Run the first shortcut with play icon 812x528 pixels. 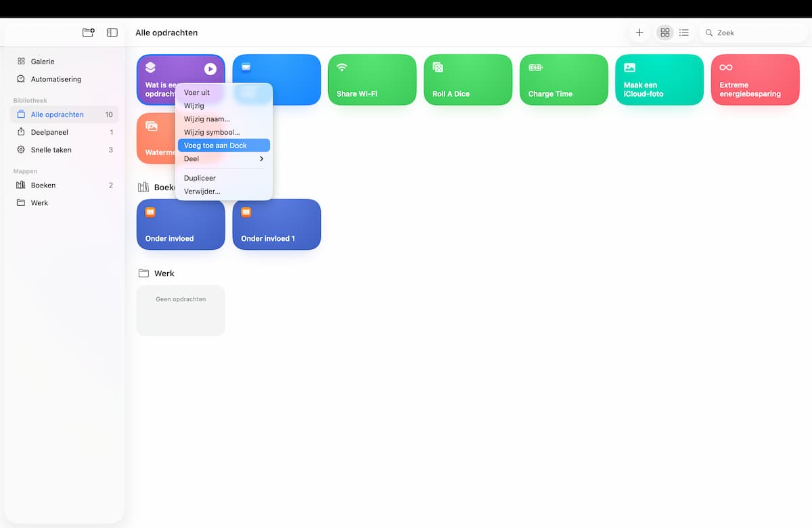click(210, 68)
